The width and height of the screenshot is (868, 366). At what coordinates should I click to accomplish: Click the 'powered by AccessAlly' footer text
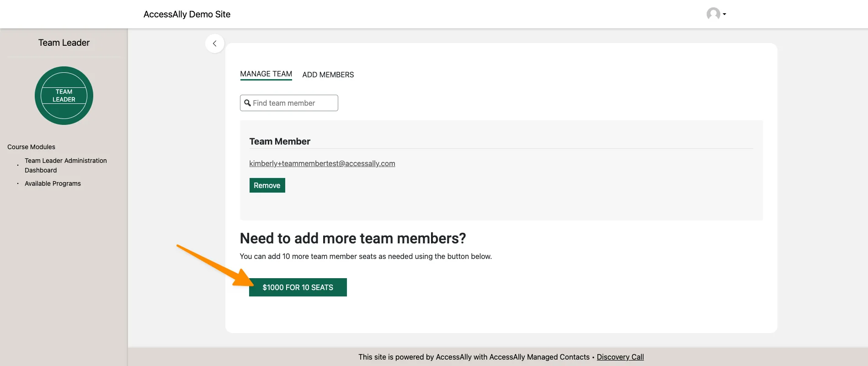[x=474, y=357]
